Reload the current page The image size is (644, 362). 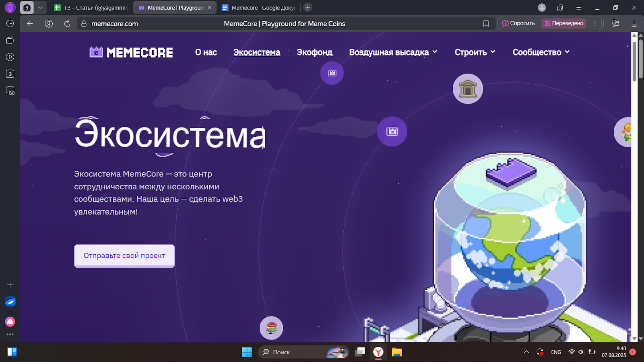(67, 24)
